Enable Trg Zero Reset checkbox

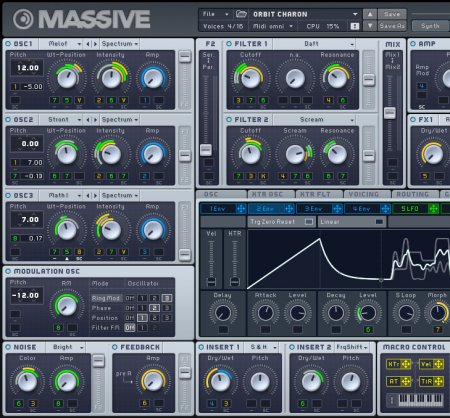click(309, 222)
